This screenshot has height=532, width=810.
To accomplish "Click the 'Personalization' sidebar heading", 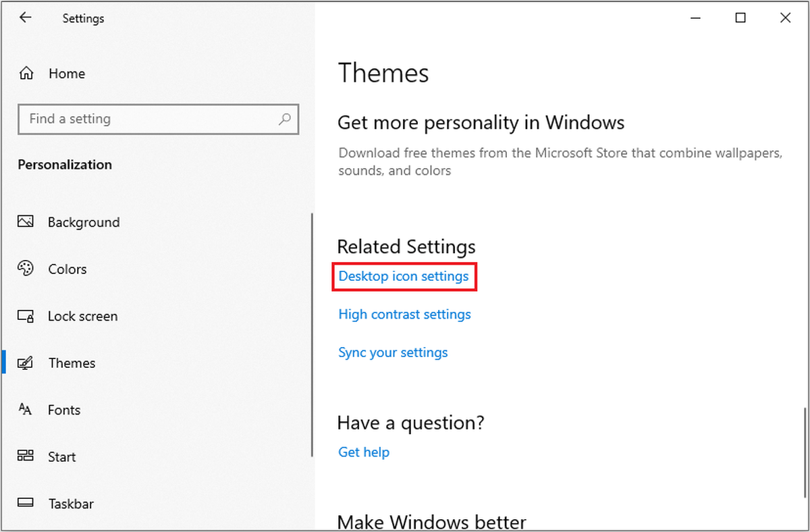I will tap(65, 165).
